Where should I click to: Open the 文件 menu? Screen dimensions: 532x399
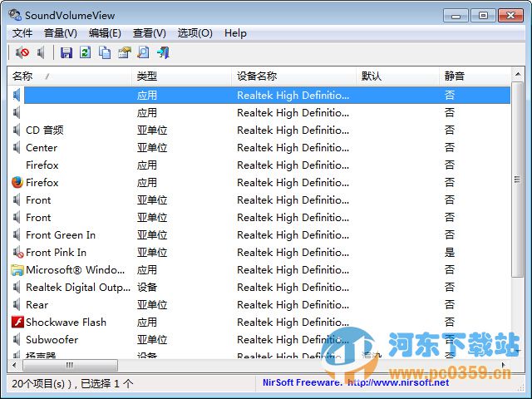pos(22,33)
